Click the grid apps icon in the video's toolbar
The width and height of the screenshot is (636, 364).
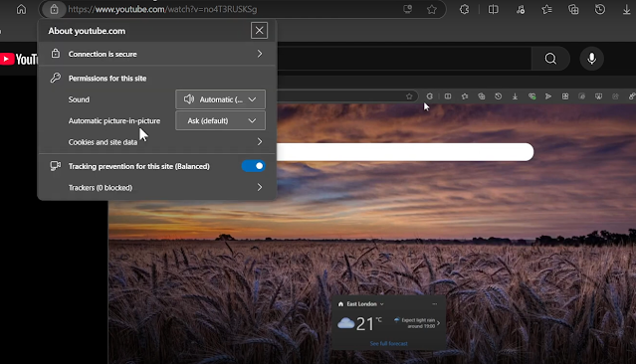point(565,96)
